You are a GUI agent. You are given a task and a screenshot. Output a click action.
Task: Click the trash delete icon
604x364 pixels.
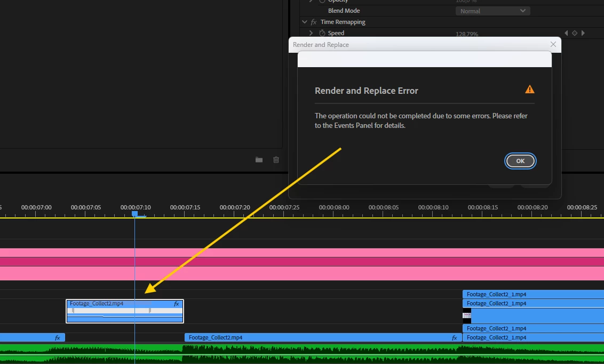tap(276, 160)
